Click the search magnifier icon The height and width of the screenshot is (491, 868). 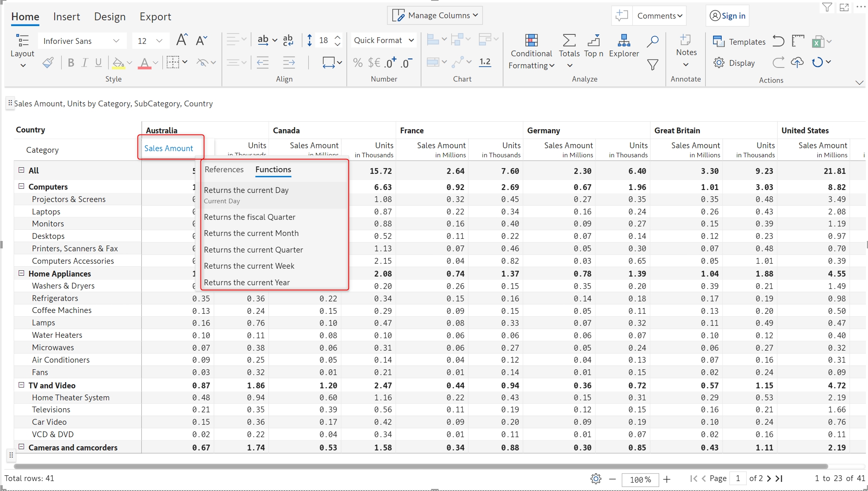[x=653, y=41]
